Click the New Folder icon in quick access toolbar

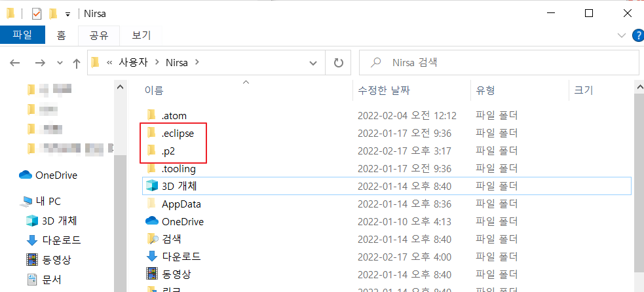click(x=52, y=14)
